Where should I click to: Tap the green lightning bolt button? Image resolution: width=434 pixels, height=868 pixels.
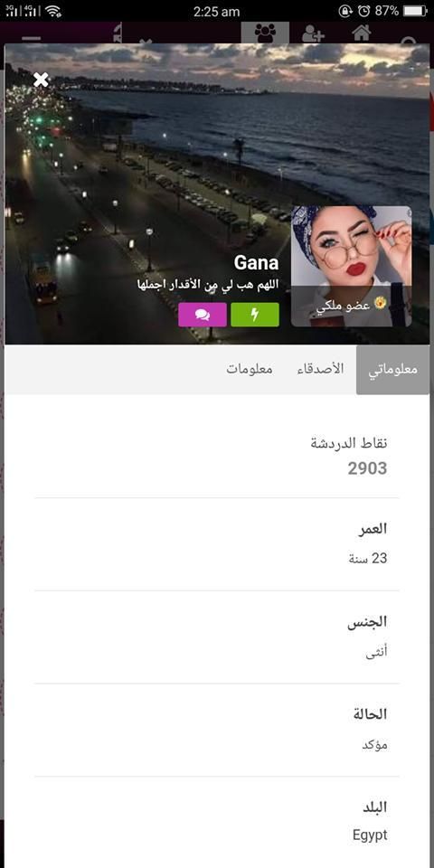pos(255,315)
